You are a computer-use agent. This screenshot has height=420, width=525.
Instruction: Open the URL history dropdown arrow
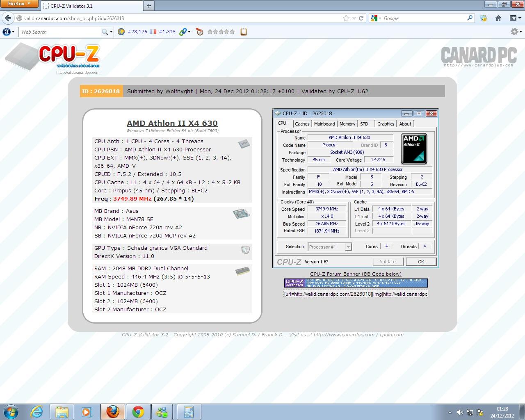(354, 18)
